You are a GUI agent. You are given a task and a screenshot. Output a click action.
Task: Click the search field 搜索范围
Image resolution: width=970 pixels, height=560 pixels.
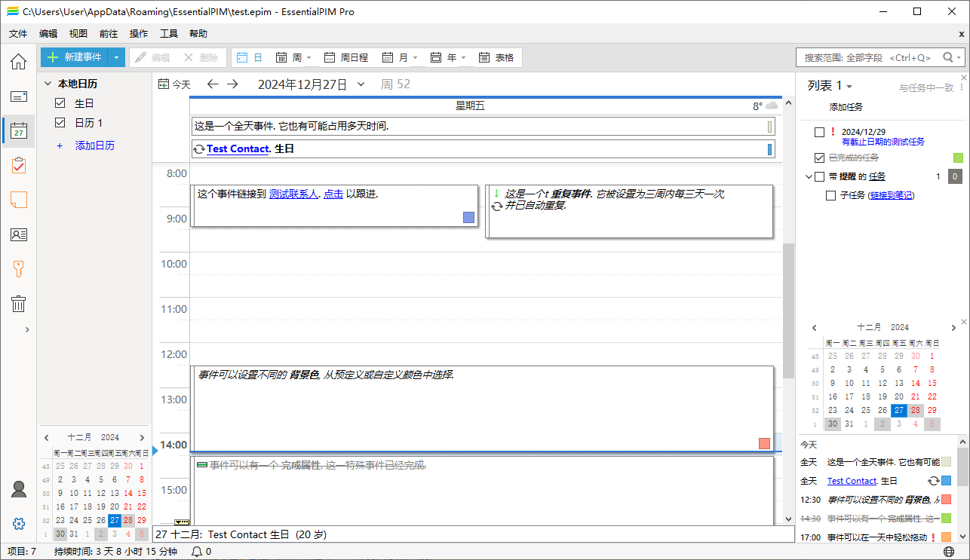coord(867,57)
